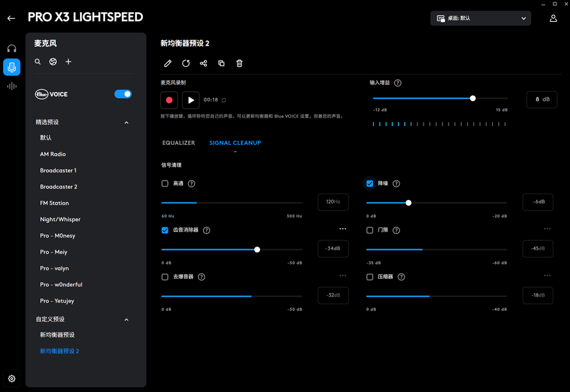Choose the Broadcaster 1 preset
The width and height of the screenshot is (570, 392).
pos(58,170)
